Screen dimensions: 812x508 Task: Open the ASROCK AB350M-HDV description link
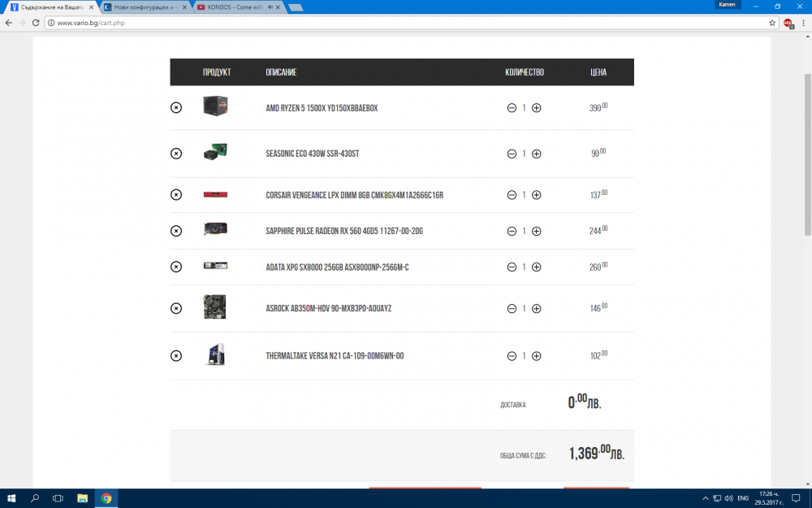329,308
